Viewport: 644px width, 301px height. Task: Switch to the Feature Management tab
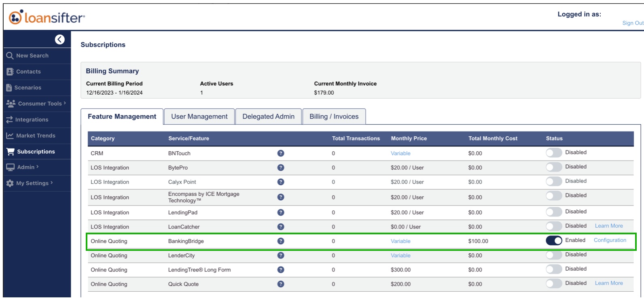[x=122, y=117]
